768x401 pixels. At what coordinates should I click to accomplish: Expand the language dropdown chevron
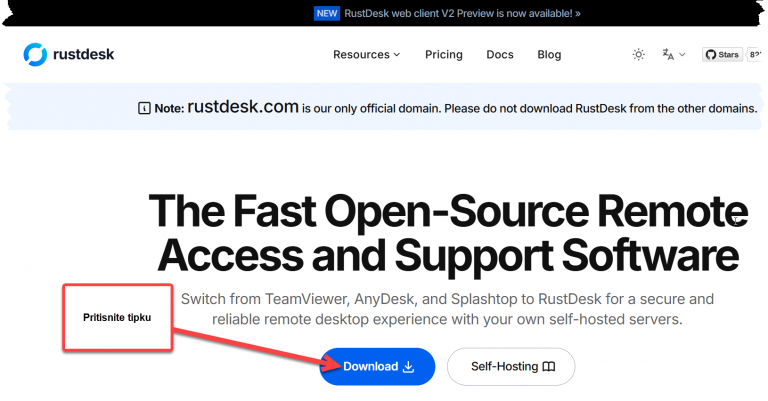tap(682, 55)
